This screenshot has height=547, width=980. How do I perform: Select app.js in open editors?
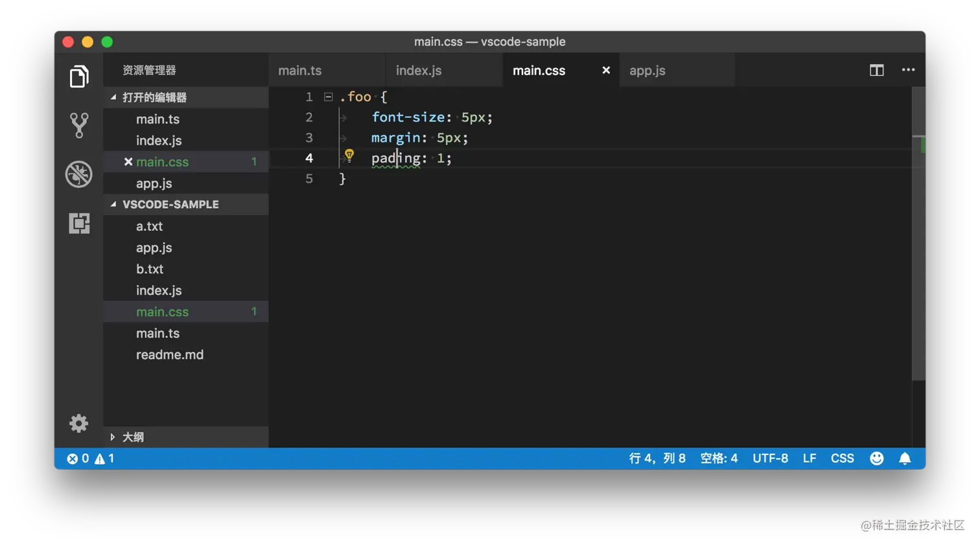pos(186,183)
